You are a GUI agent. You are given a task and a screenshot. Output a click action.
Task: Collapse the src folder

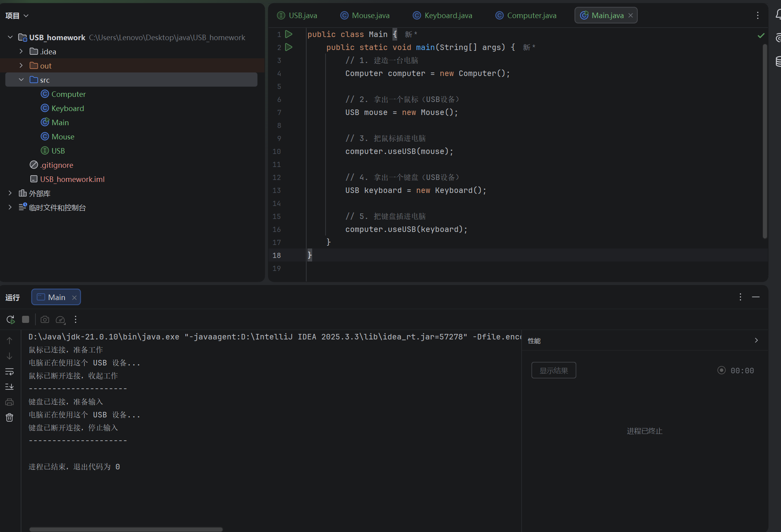[21, 80]
